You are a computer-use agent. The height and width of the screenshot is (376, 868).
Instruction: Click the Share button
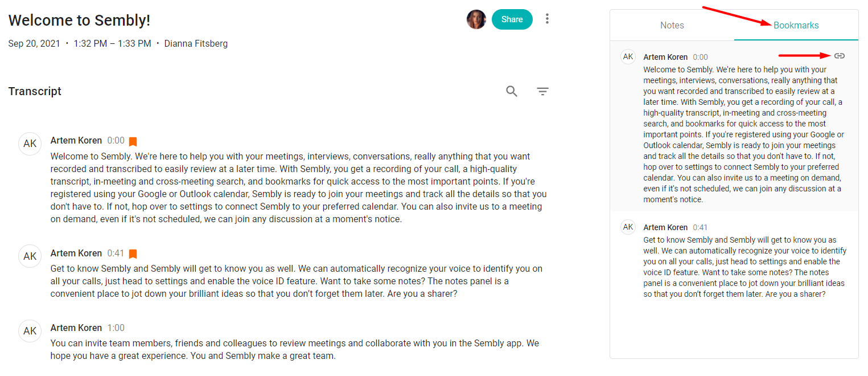pos(512,19)
